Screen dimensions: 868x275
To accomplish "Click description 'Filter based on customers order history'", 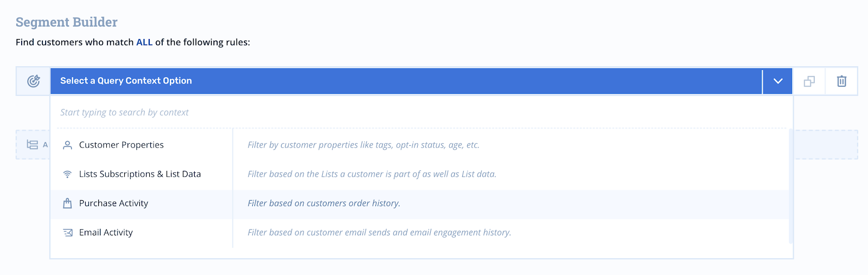I will coord(324,203).
